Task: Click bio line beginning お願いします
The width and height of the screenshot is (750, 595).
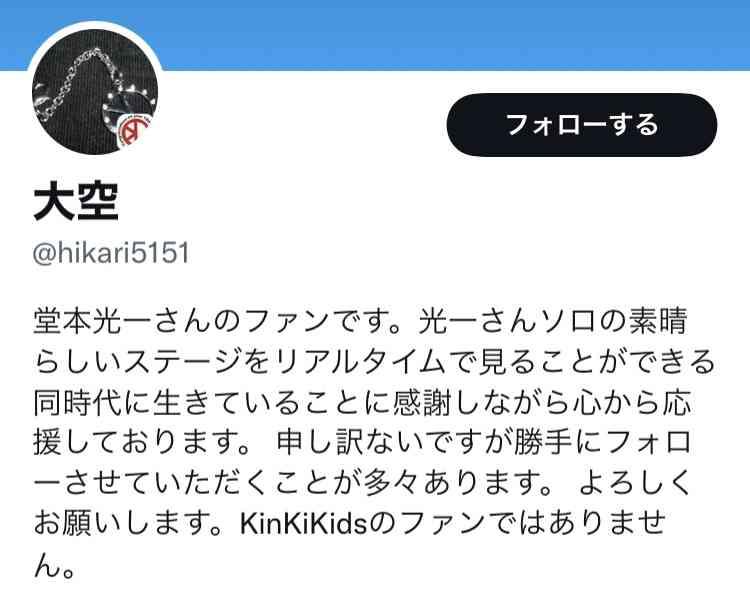Action: (x=350, y=524)
